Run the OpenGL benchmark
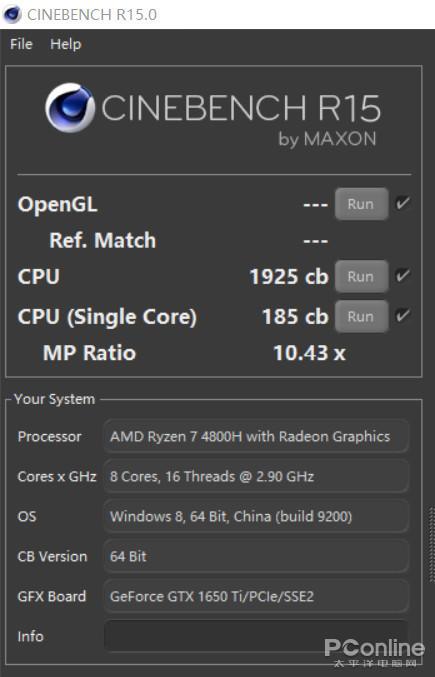The height and width of the screenshot is (677, 435). coord(361,204)
